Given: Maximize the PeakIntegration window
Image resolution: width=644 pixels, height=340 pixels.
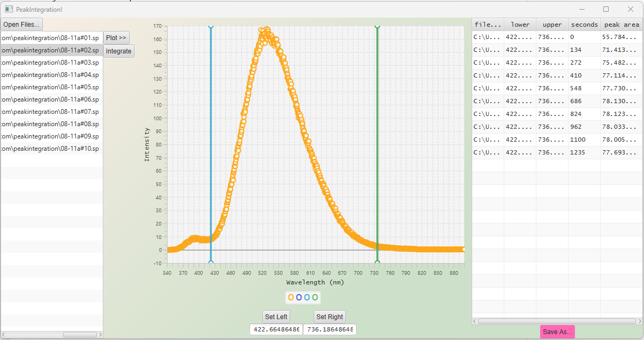Looking at the screenshot, I should pos(606,9).
